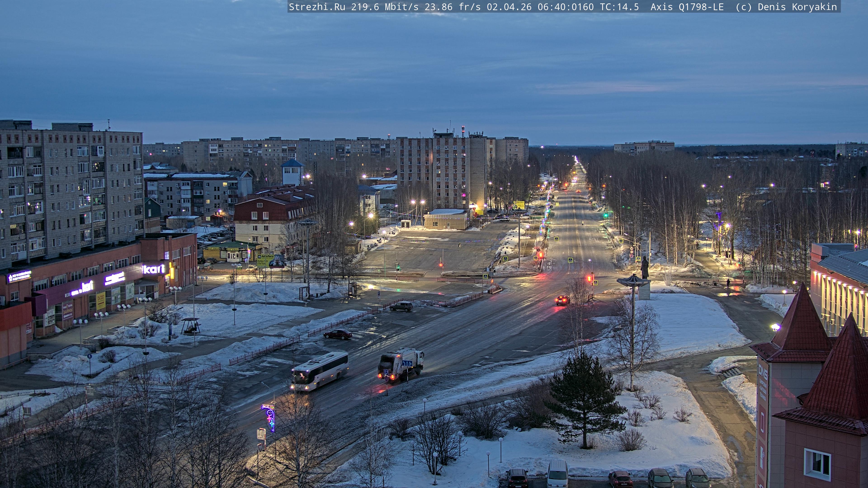Click the red car with brake lights

[563, 300]
